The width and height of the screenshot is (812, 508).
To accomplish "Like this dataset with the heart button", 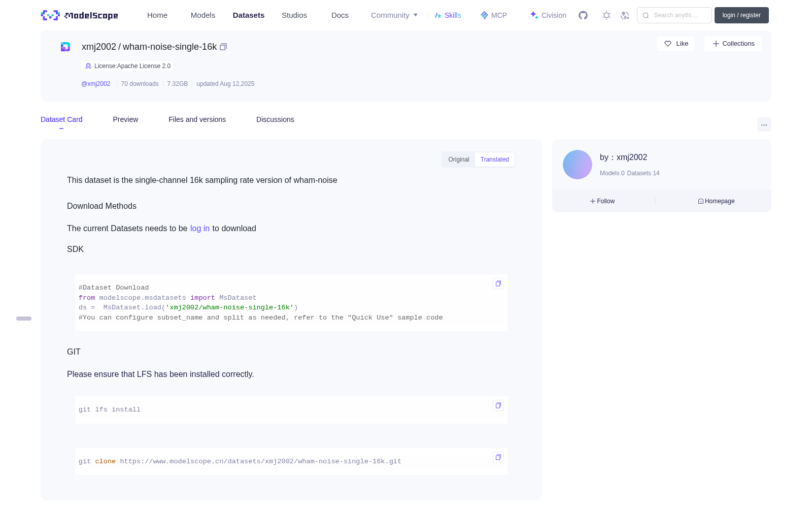I will pos(675,44).
